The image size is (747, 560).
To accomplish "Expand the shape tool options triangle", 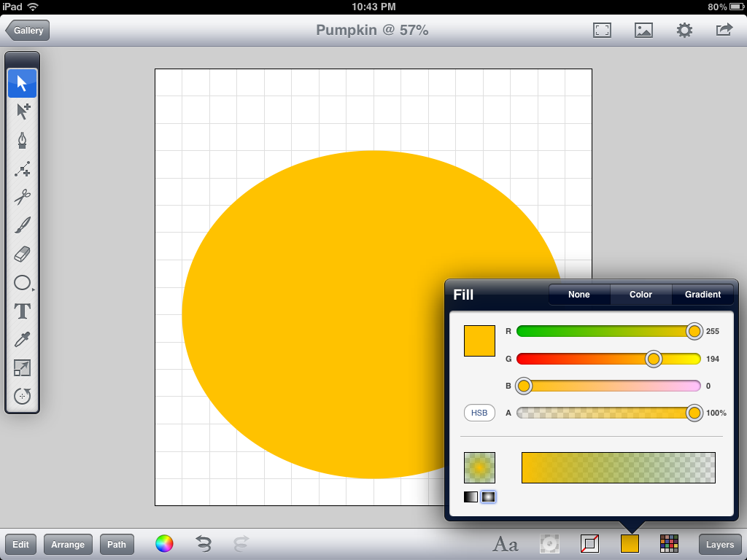I will click(32, 288).
